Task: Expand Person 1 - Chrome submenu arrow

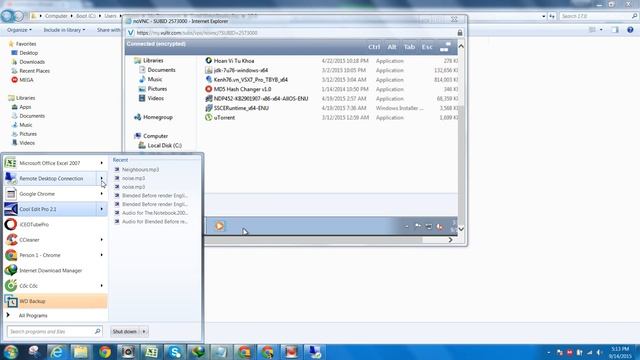Action: pyautogui.click(x=102, y=255)
